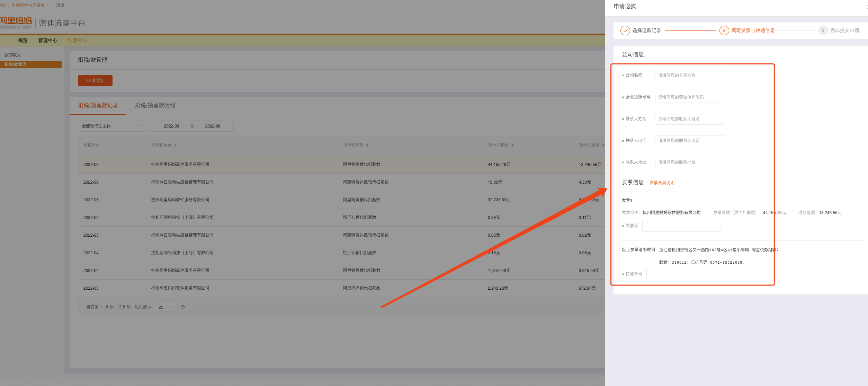Image resolution: width=868 pixels, height=386 pixels.
Task: Click step 1 checkmark icon 选择退款记录
Action: (x=625, y=30)
